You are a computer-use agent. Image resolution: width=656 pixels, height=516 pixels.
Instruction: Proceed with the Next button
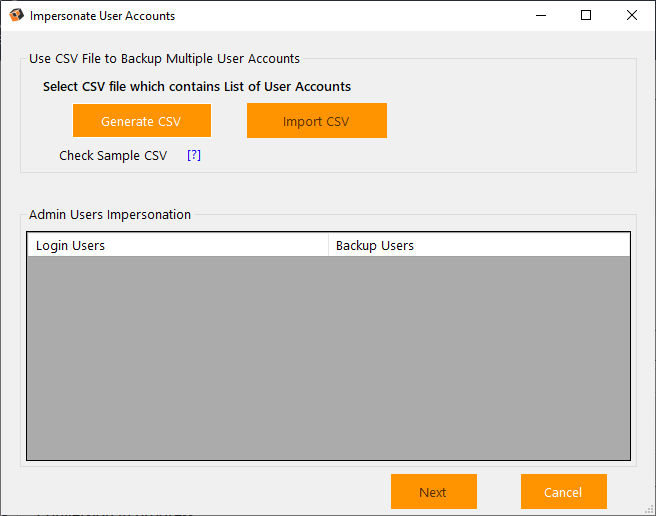pyautogui.click(x=433, y=492)
